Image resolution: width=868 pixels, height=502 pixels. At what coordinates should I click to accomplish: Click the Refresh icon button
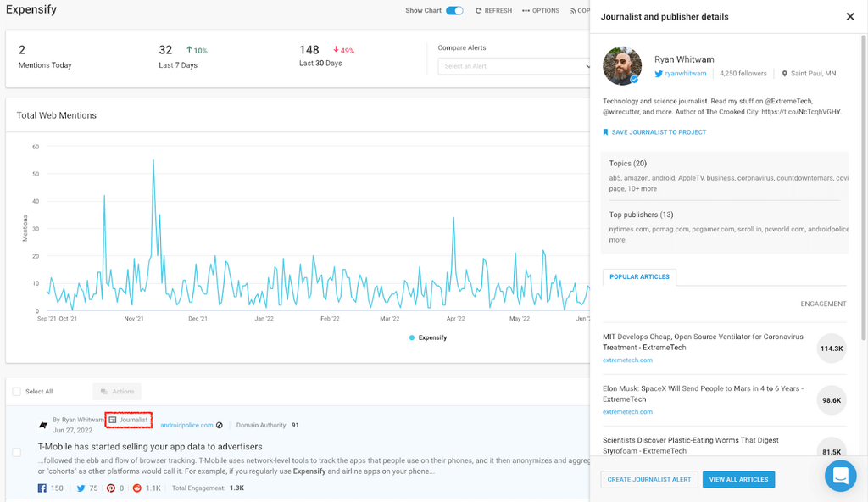pos(479,11)
